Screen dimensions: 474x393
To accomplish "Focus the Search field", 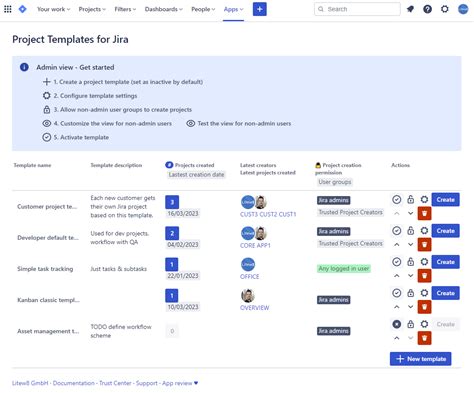I will pos(357,9).
